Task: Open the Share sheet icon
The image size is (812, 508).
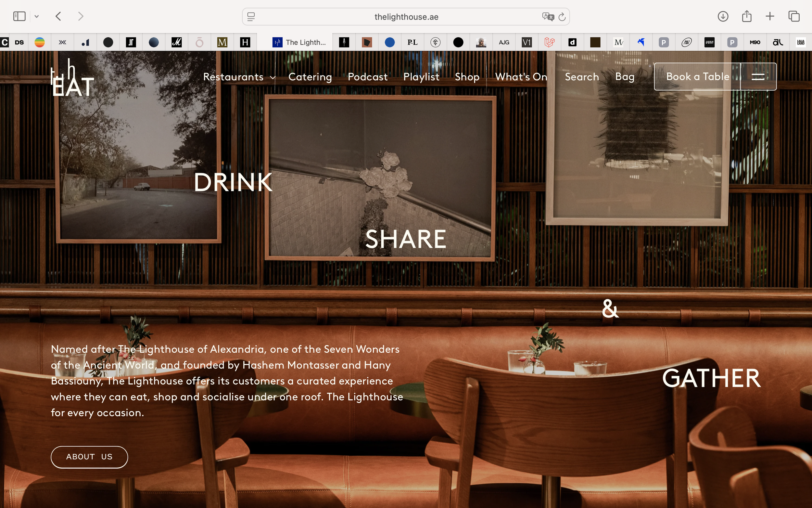Action: click(746, 16)
